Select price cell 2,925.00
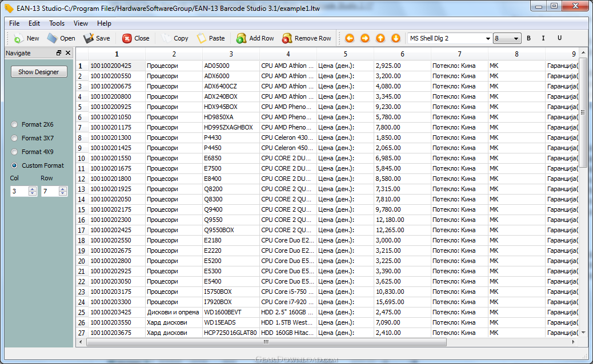Image resolution: width=593 pixels, height=364 pixels. 402,66
